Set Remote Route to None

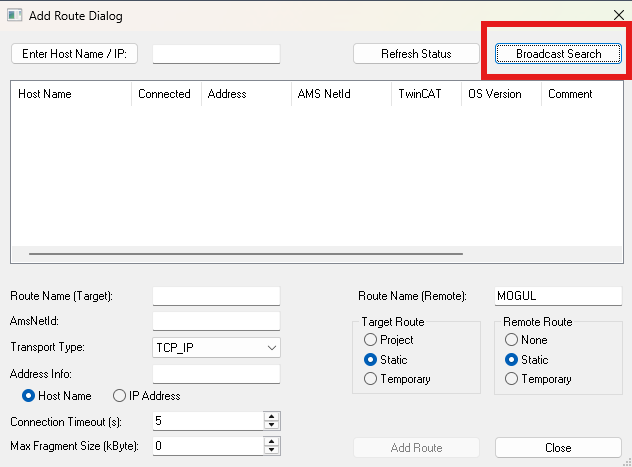(513, 340)
